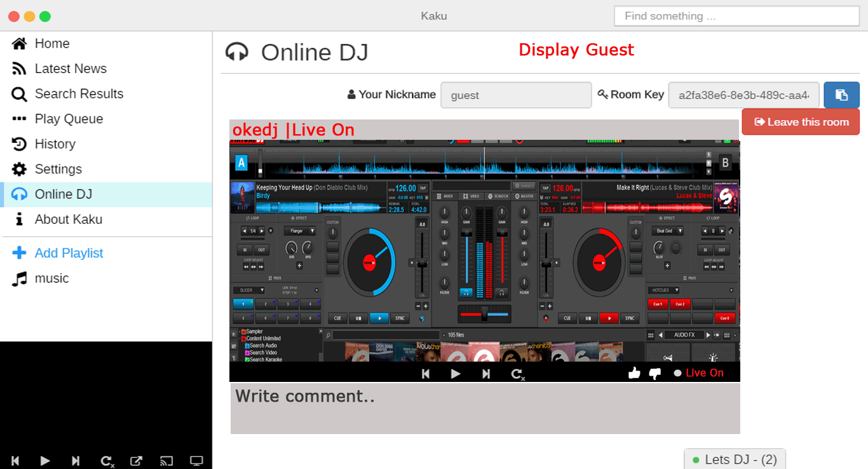Image resolution: width=868 pixels, height=469 pixels.
Task: Open the Lets DJ - (2) chat tab
Action: (x=735, y=459)
